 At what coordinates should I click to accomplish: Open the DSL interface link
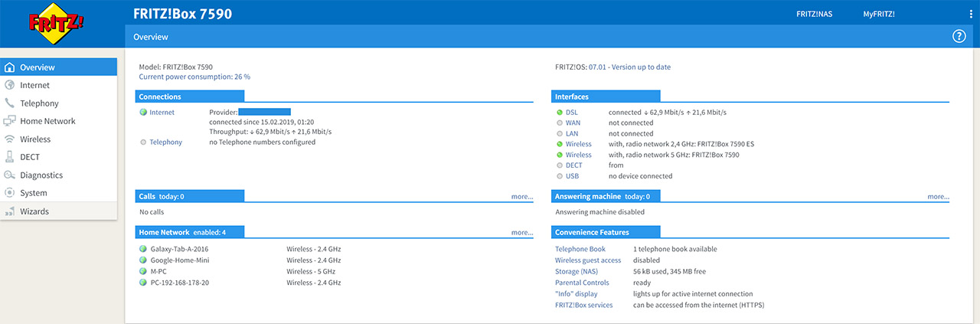(x=572, y=113)
